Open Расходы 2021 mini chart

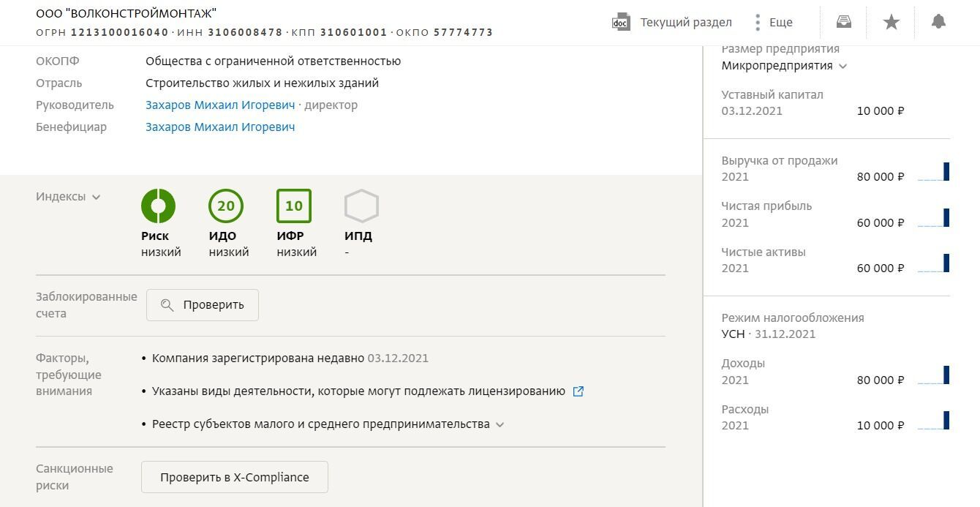point(933,421)
